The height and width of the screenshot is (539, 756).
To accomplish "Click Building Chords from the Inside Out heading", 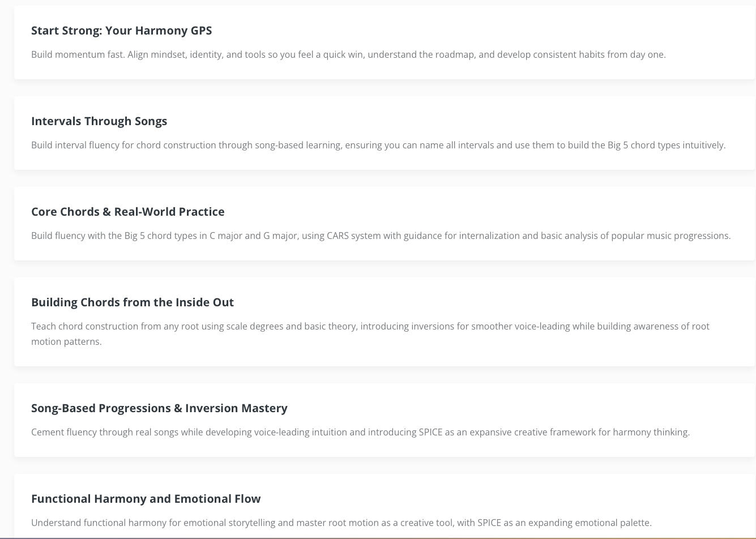I will coord(132,302).
